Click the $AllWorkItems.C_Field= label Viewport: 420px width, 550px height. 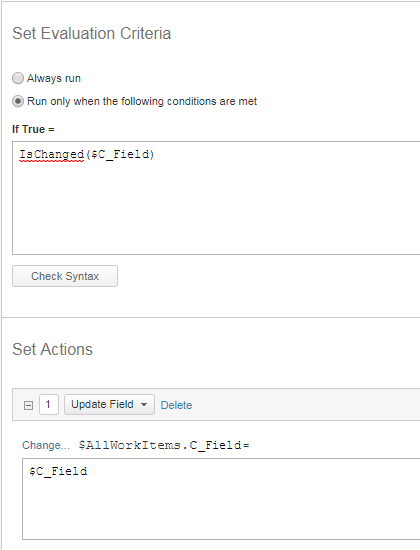(164, 445)
